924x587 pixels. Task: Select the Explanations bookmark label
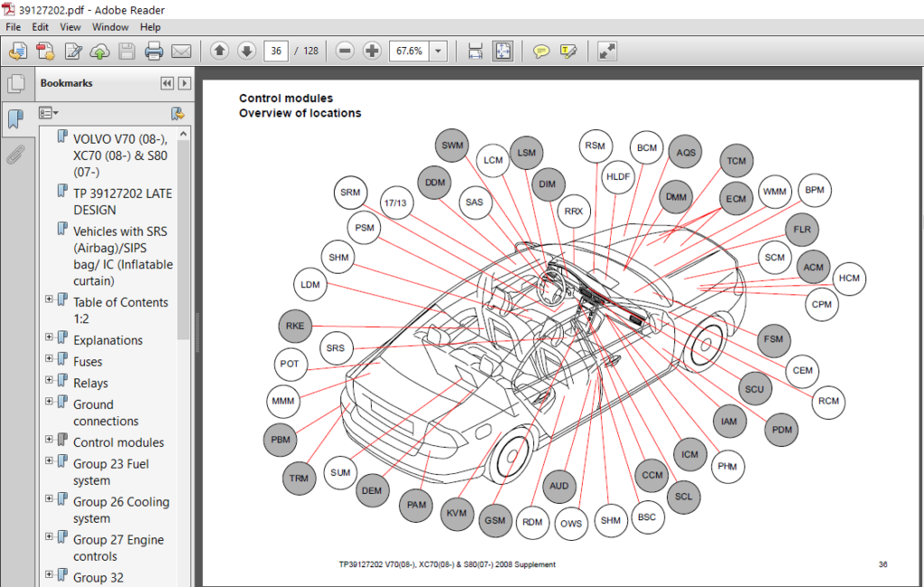[x=108, y=340]
